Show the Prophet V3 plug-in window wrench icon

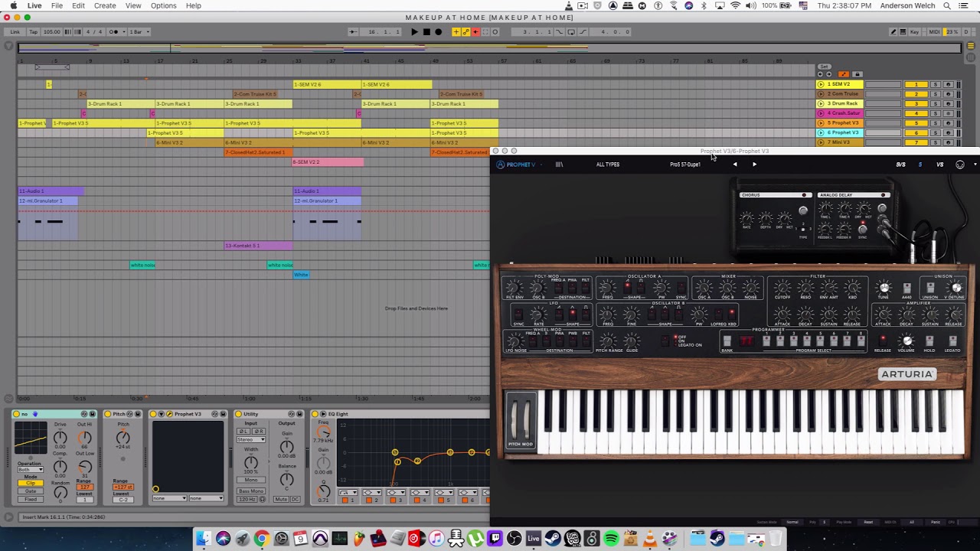click(169, 414)
